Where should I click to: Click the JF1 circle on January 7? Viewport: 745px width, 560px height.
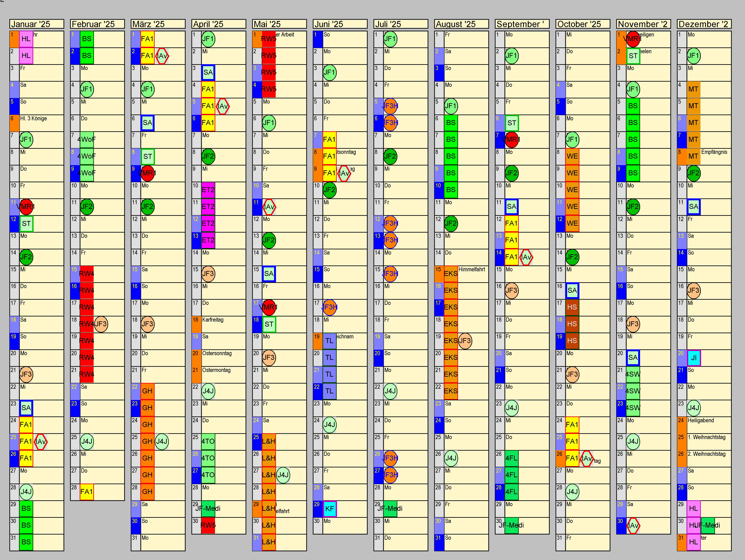(x=26, y=140)
